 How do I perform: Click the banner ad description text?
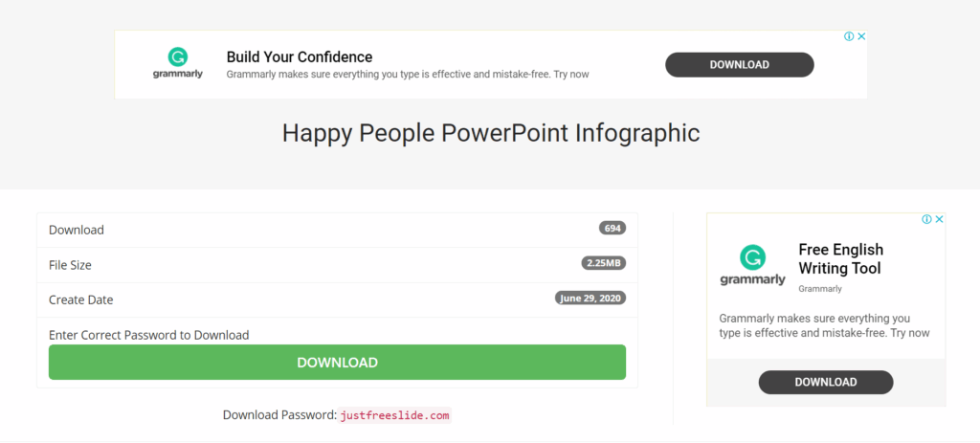[408, 75]
